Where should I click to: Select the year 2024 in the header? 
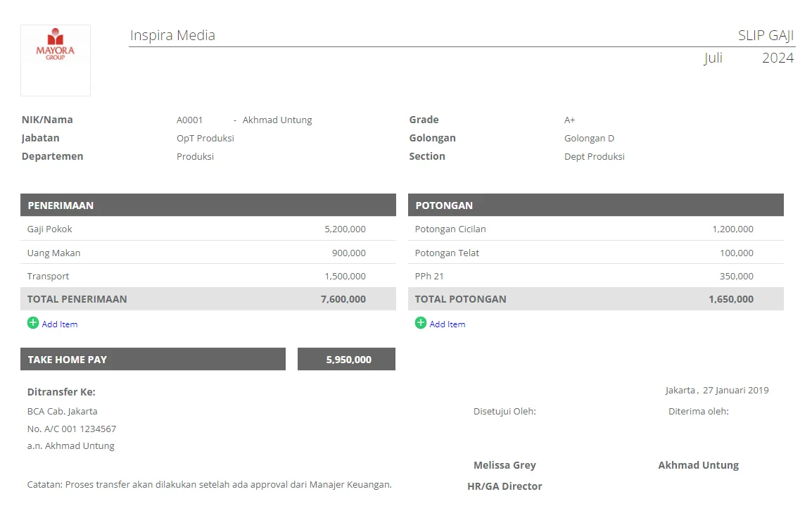click(778, 58)
